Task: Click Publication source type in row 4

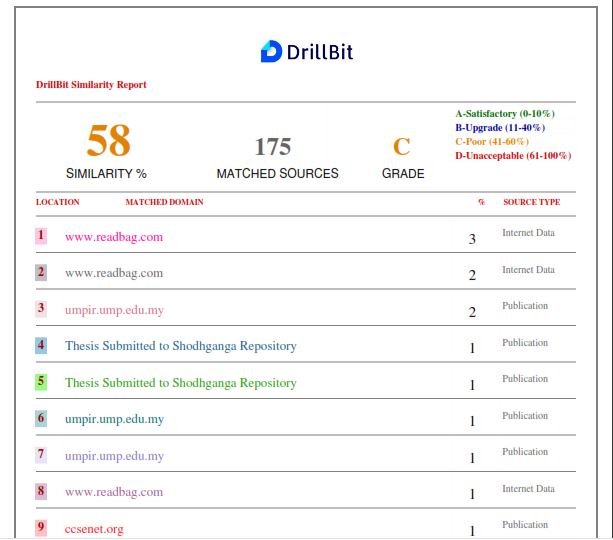Action: coord(525,343)
